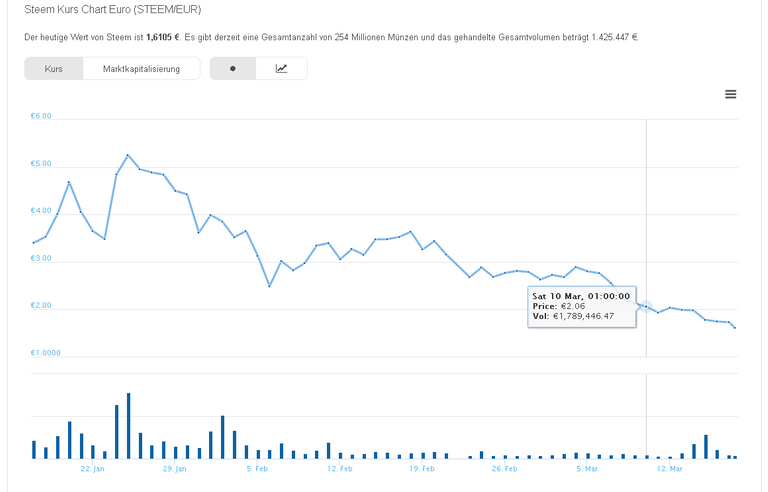Click the 22. Jan date label
This screenshot has height=492, width=768.
(x=92, y=468)
